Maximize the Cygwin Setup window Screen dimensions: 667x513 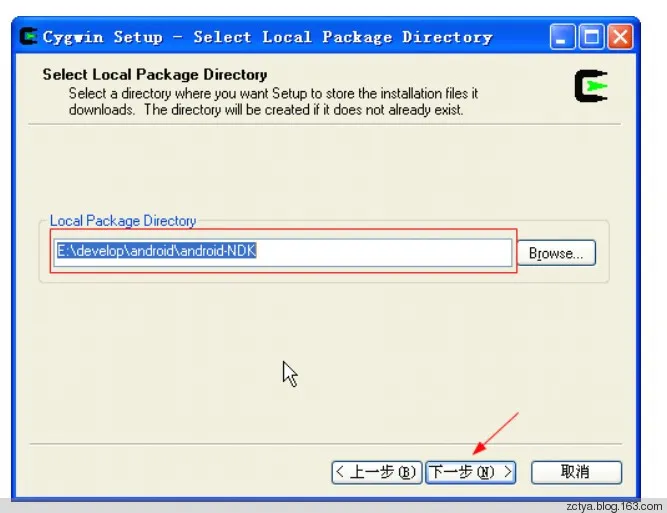point(591,37)
